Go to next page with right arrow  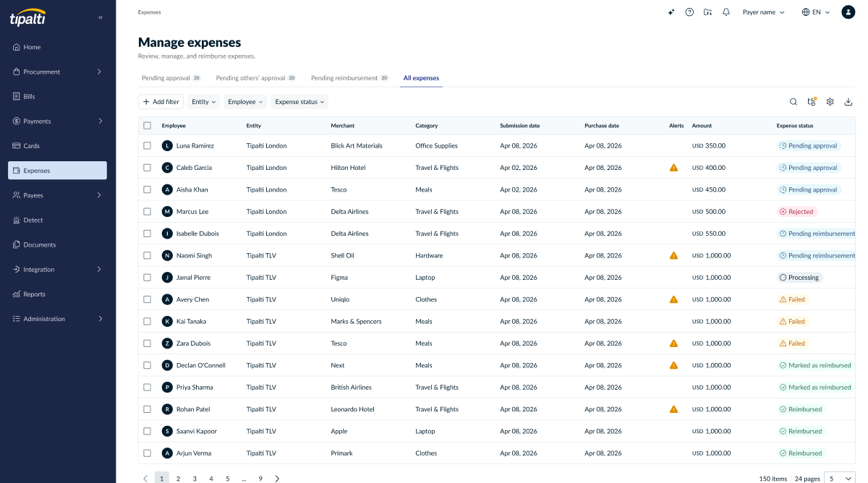[277, 479]
